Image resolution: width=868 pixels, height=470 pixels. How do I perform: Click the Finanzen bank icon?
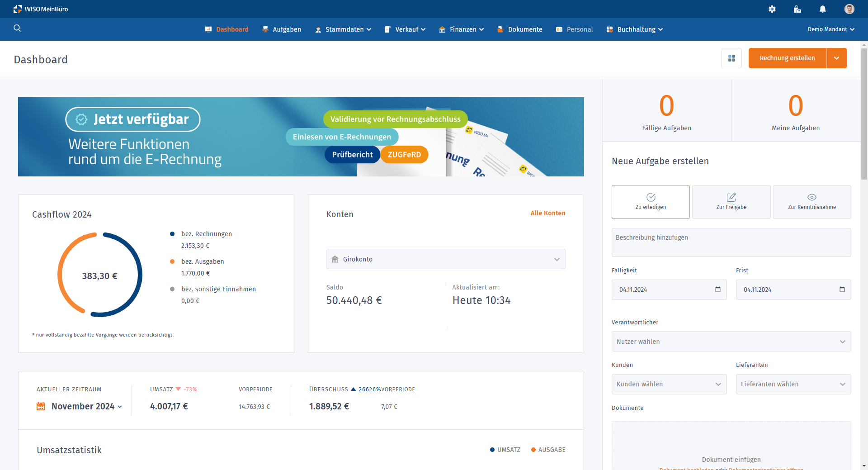pos(442,29)
